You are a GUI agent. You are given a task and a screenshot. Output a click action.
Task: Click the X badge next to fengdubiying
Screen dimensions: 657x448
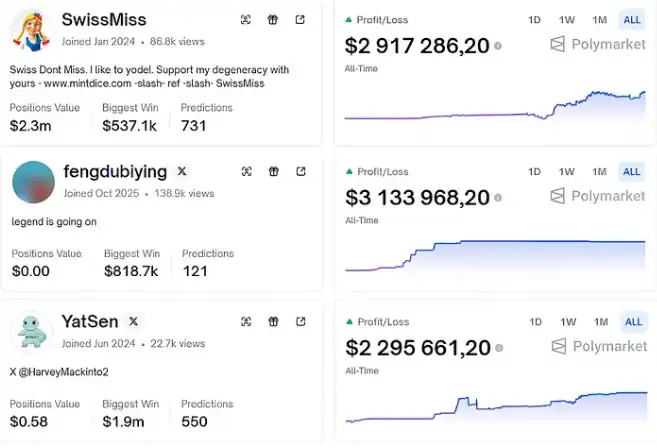pyautogui.click(x=182, y=172)
